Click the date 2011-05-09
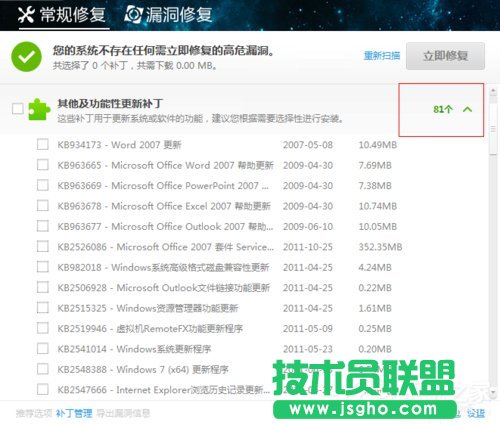The image size is (500, 425). [x=308, y=329]
